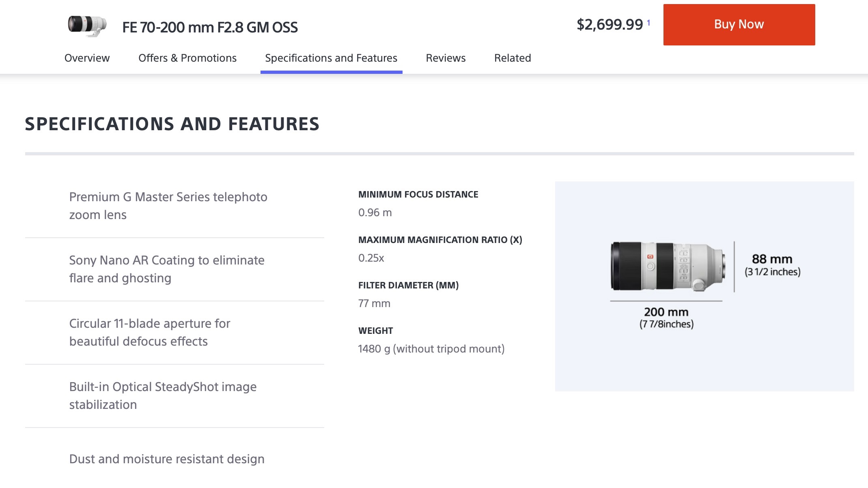The height and width of the screenshot is (488, 868).
Task: Go to the Related tab
Action: pyautogui.click(x=513, y=58)
